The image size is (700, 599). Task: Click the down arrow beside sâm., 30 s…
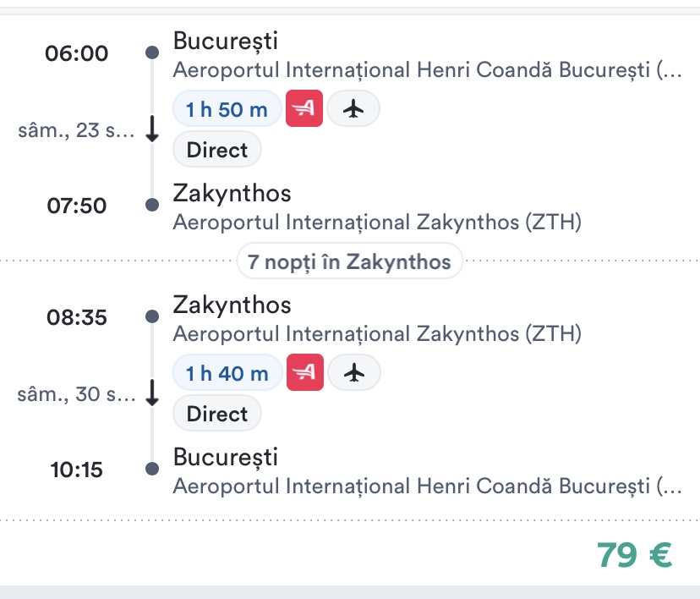pyautogui.click(x=152, y=393)
